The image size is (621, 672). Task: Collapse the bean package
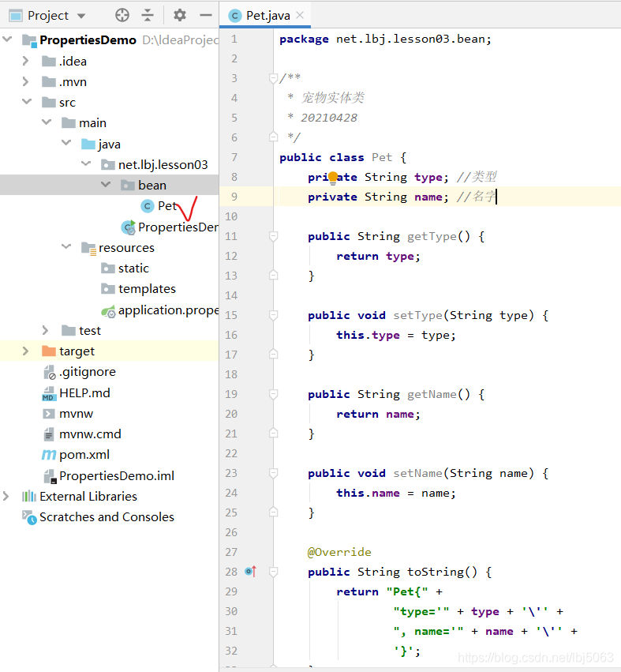(x=106, y=184)
